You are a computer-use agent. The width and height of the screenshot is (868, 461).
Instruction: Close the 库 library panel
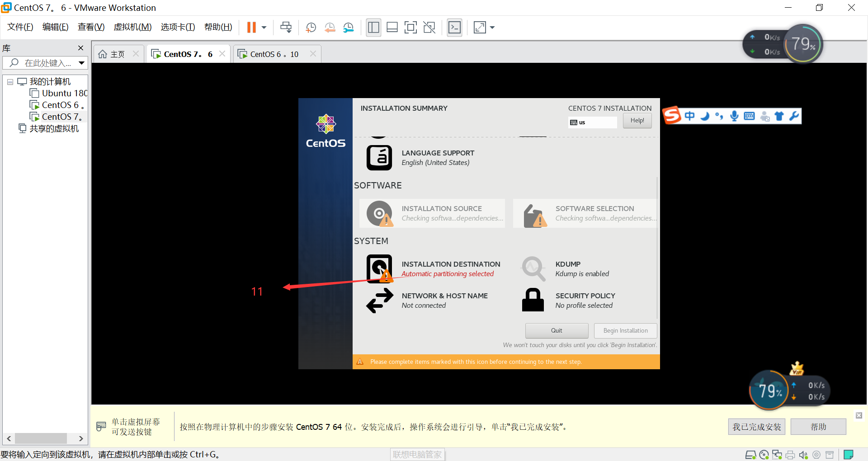[x=81, y=48]
